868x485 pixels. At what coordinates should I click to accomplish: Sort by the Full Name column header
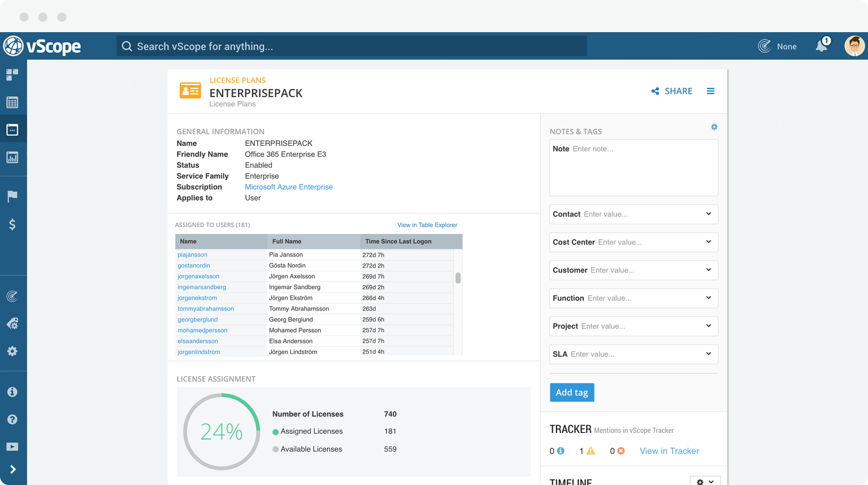click(x=313, y=241)
